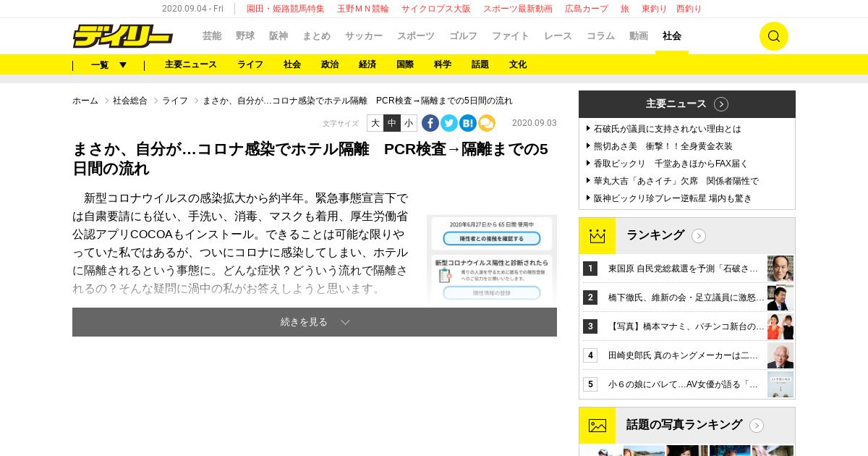Click the crown icon beside ランキング

pos(597,236)
